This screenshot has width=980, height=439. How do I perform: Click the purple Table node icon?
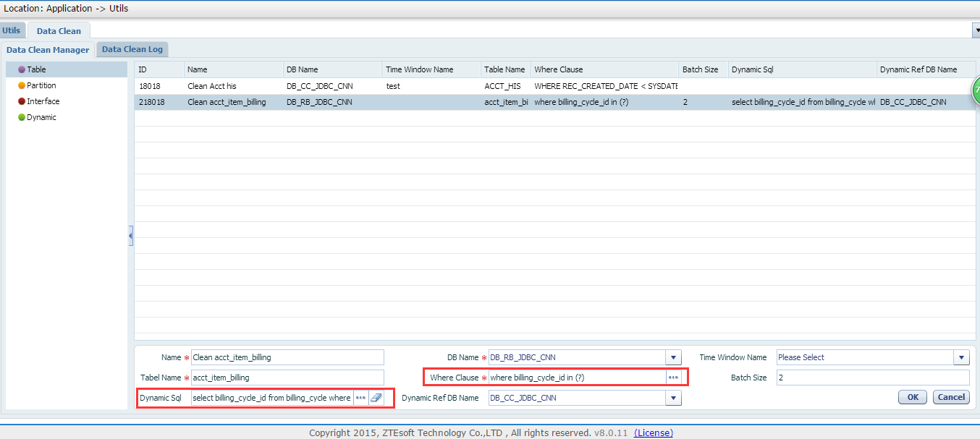point(22,69)
